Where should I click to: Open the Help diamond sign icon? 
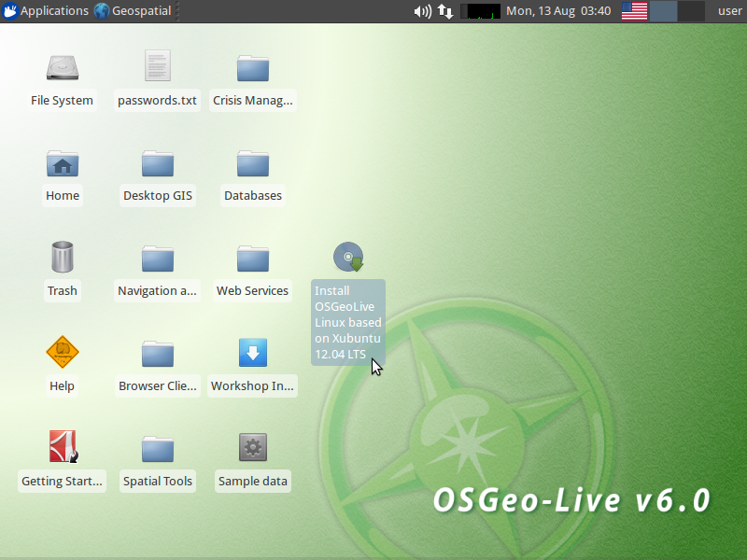pyautogui.click(x=63, y=352)
